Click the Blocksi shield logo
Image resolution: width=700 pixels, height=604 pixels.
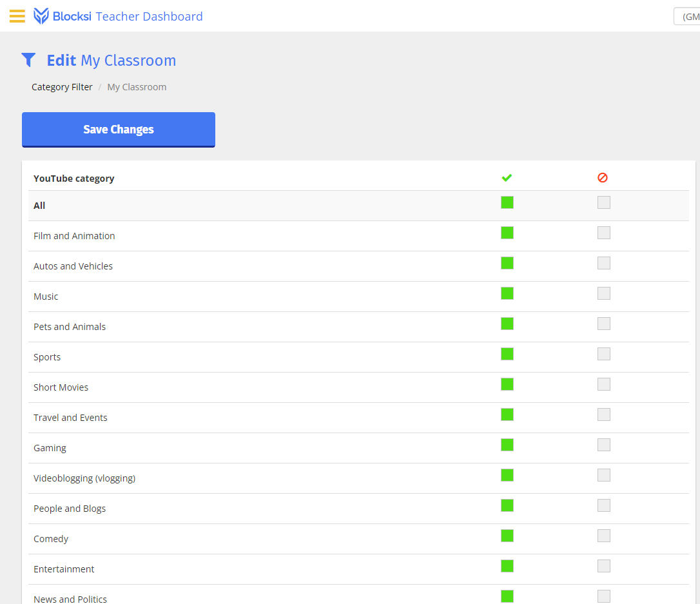coord(41,16)
